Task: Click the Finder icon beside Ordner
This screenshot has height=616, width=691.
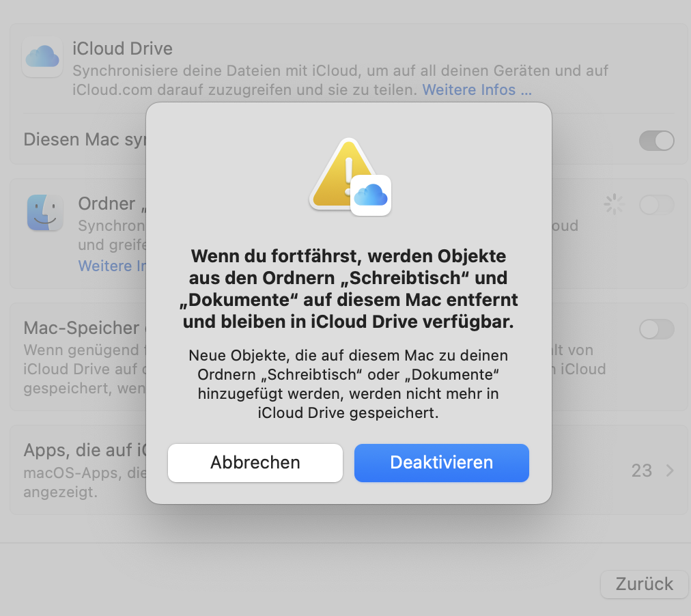Action: click(45, 212)
